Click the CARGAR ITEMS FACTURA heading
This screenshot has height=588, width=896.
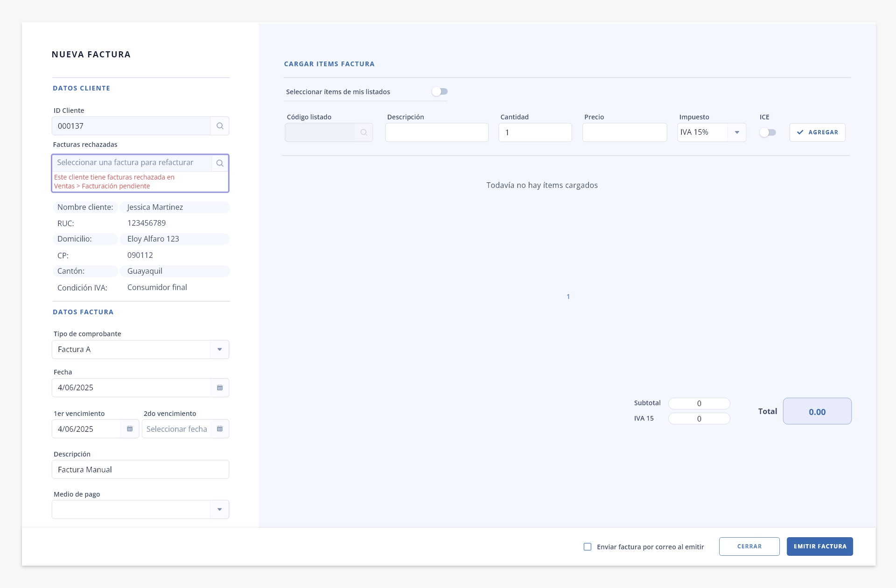[x=329, y=64]
